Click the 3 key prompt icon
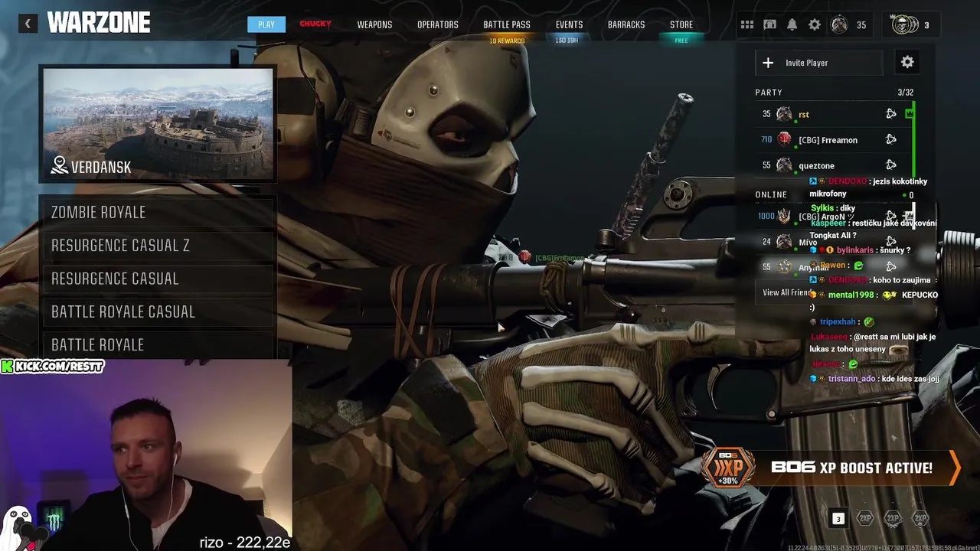 [838, 519]
